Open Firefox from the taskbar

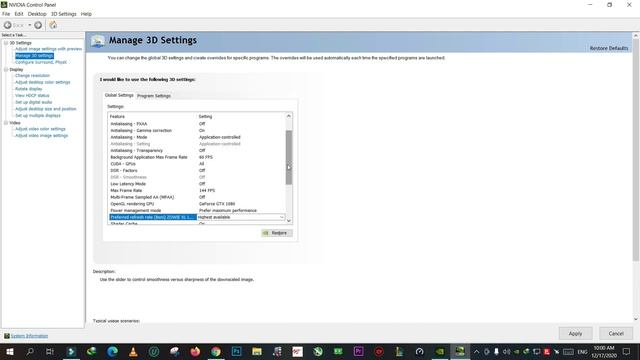pyautogui.click(x=195, y=351)
